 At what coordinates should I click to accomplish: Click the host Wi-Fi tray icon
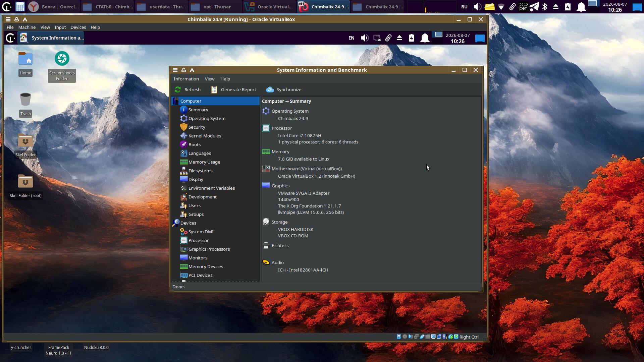point(501,7)
